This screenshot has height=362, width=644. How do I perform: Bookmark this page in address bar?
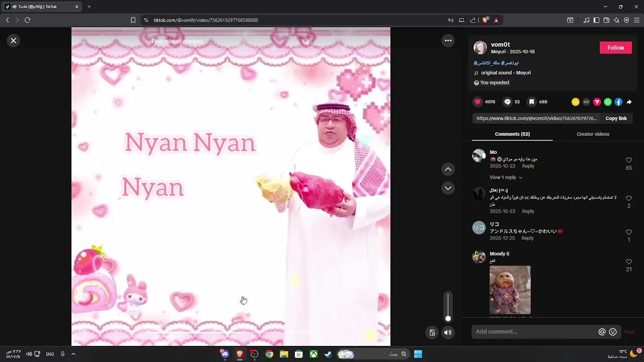pos(133,20)
